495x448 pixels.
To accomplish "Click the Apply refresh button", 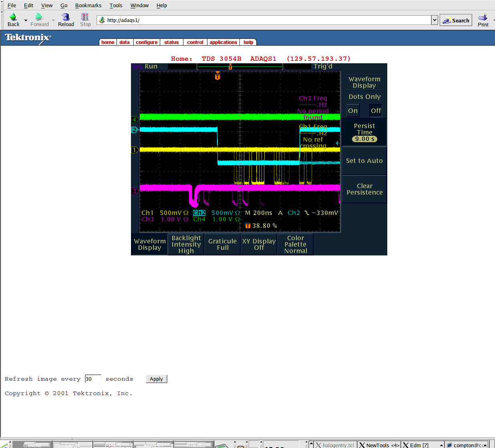I will click(x=156, y=379).
